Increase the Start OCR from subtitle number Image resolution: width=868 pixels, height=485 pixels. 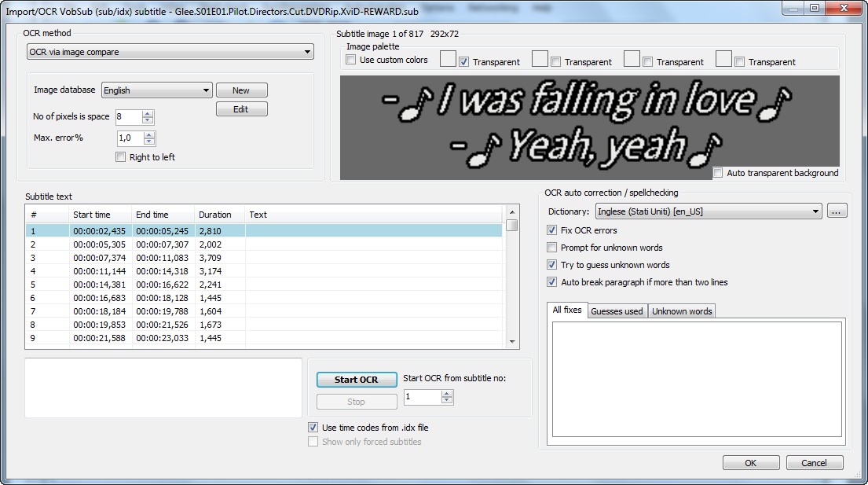[x=447, y=394]
